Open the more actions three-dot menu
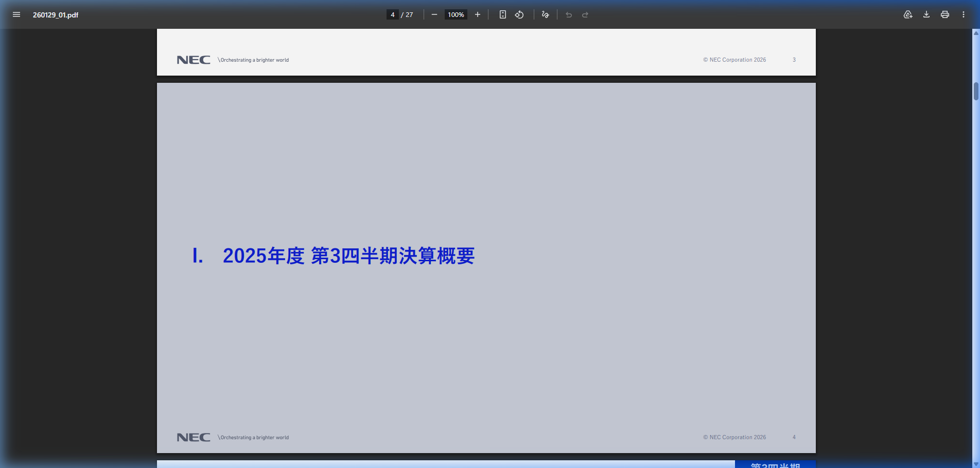 963,14
